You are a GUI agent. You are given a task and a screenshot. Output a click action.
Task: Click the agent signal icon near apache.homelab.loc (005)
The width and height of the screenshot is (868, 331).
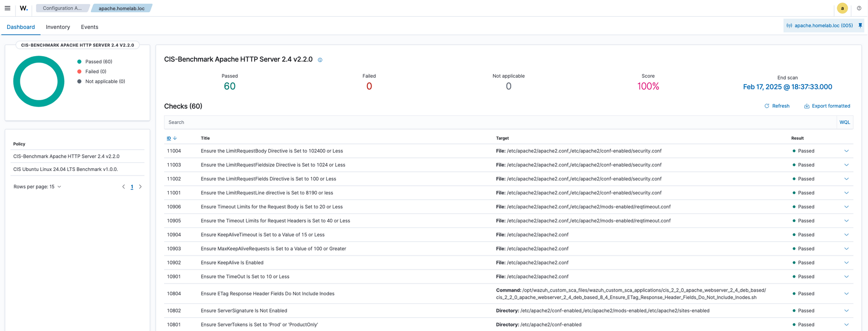point(789,26)
